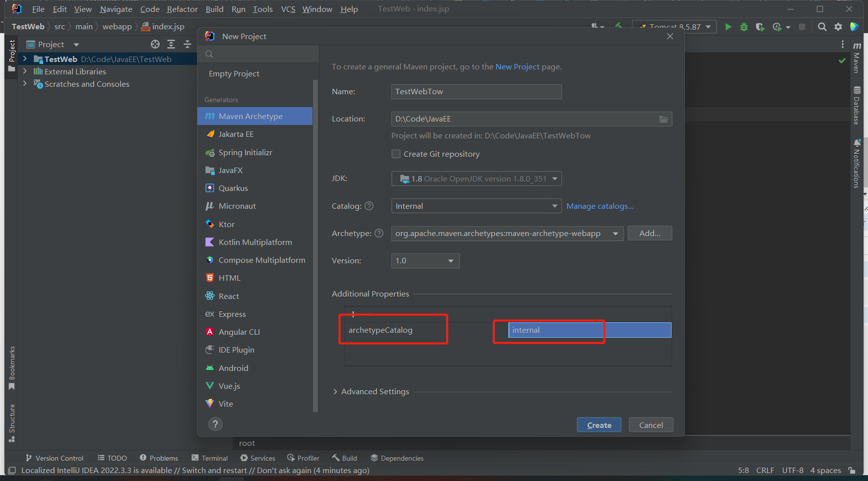Open the Navigate menu
868x481 pixels.
click(116, 9)
